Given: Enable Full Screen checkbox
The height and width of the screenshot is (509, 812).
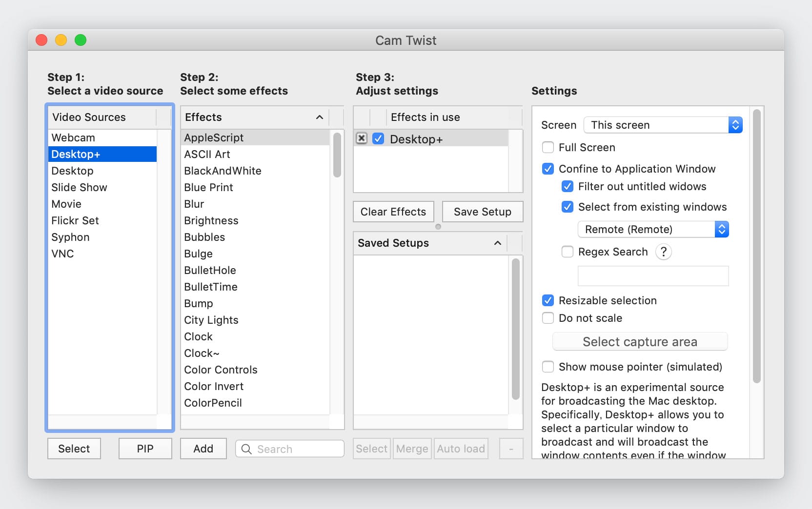Looking at the screenshot, I should [548, 147].
